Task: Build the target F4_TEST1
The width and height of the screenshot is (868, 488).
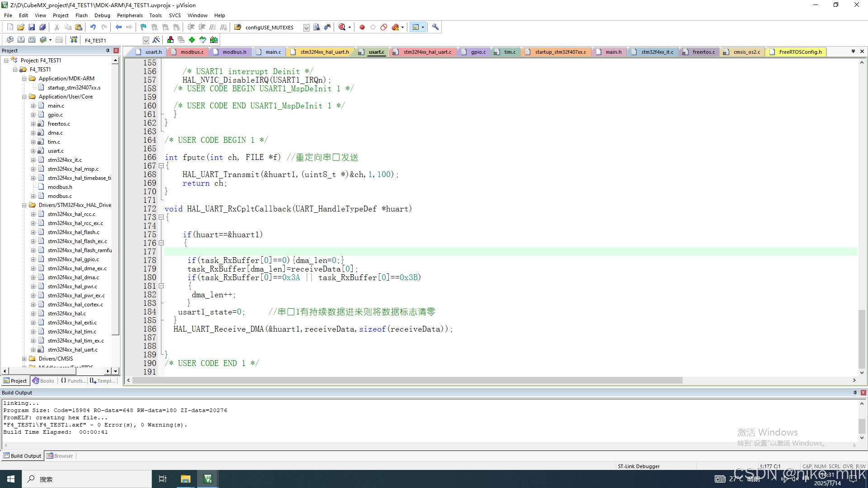Action: pyautogui.click(x=21, y=39)
